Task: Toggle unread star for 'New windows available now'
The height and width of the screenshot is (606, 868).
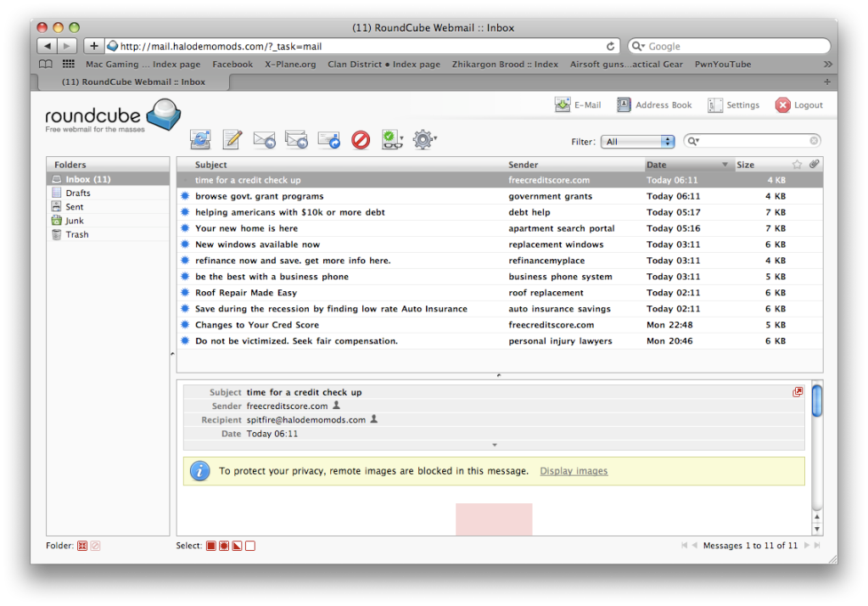Action: click(185, 244)
